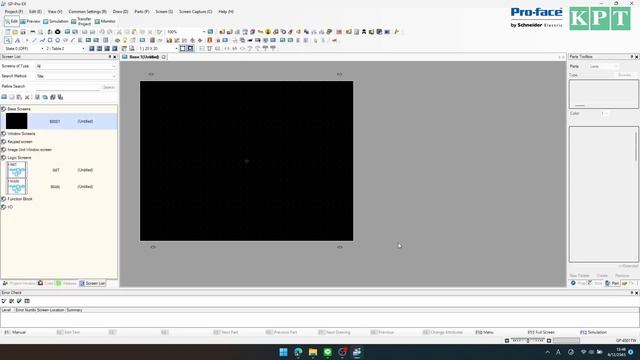This screenshot has width=640, height=360.
Task: Expand the Image Unit Window screen group
Action: click(x=4, y=150)
